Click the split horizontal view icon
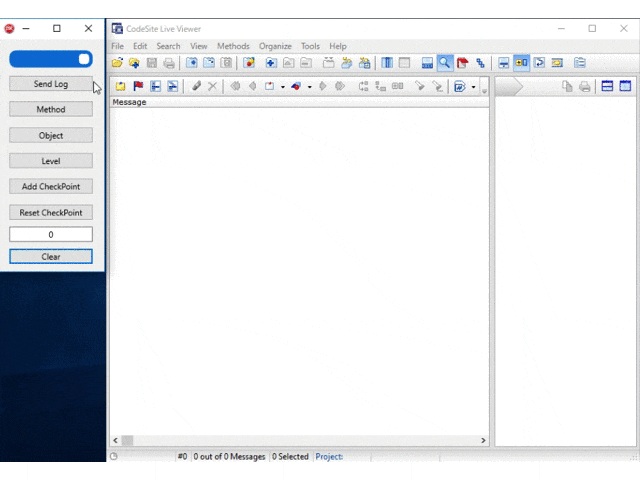The width and height of the screenshot is (640, 480). click(607, 86)
